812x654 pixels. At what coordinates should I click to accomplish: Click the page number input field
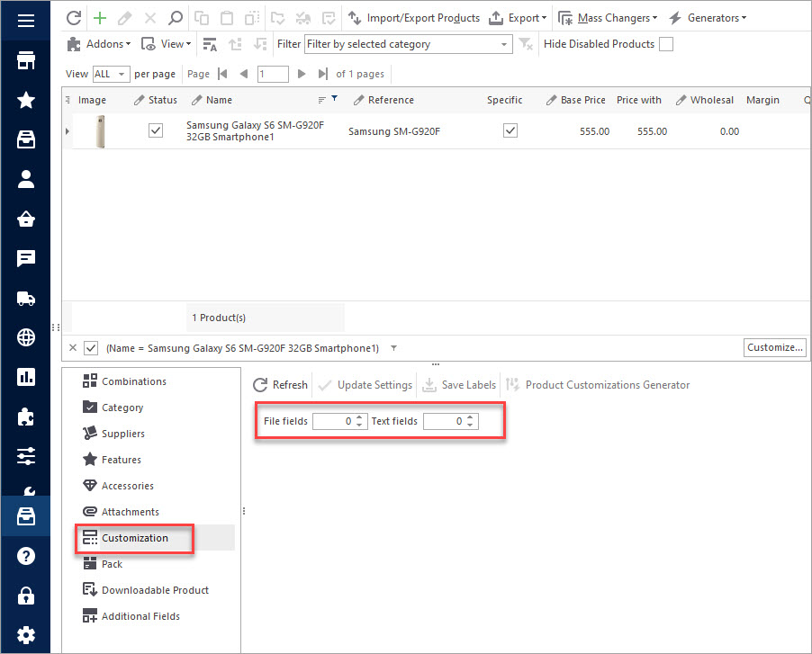tap(273, 74)
